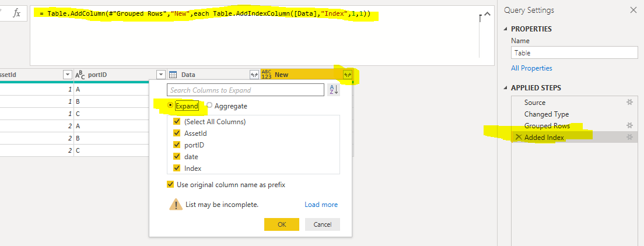Open settings gear for the Grouped Rows step
This screenshot has width=644, height=246.
coord(629,125)
